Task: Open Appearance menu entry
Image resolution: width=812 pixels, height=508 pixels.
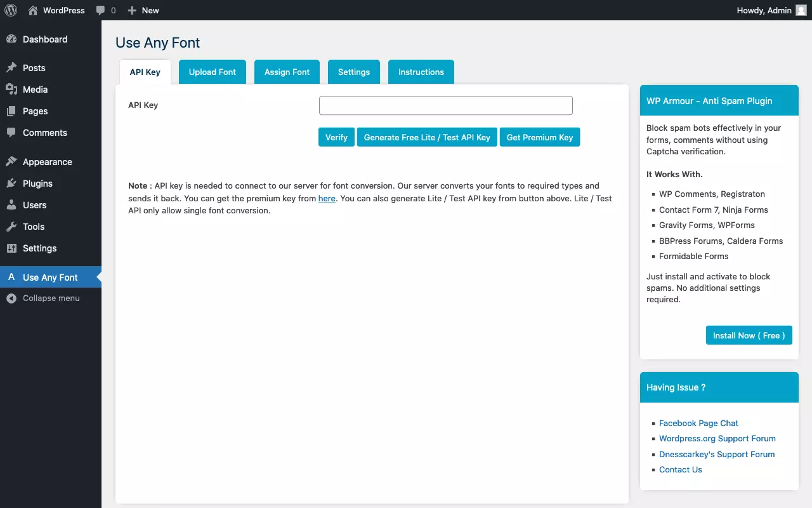Action: (51, 162)
